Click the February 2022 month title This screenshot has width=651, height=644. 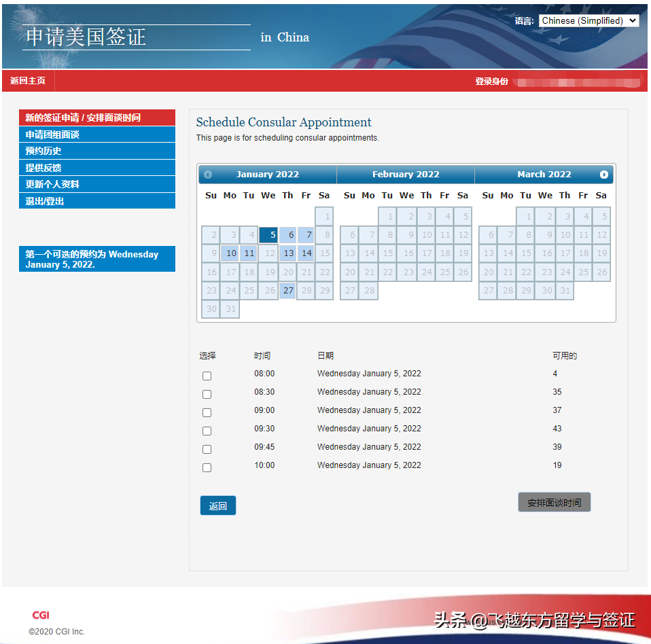point(406,175)
